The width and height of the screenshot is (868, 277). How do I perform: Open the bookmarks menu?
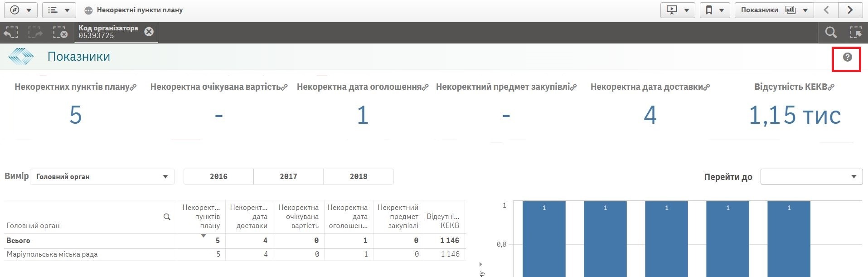[x=715, y=10]
